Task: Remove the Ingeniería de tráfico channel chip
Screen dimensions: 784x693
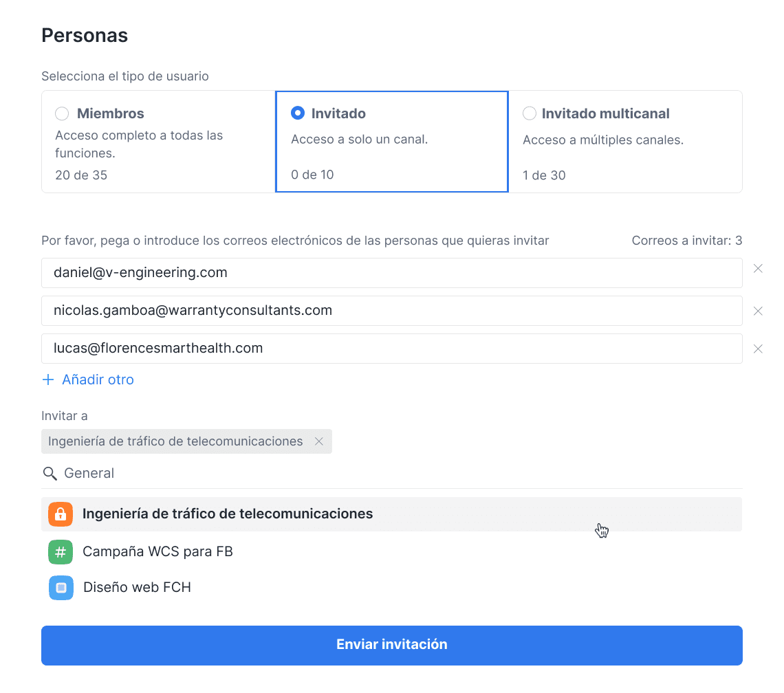Action: [319, 441]
